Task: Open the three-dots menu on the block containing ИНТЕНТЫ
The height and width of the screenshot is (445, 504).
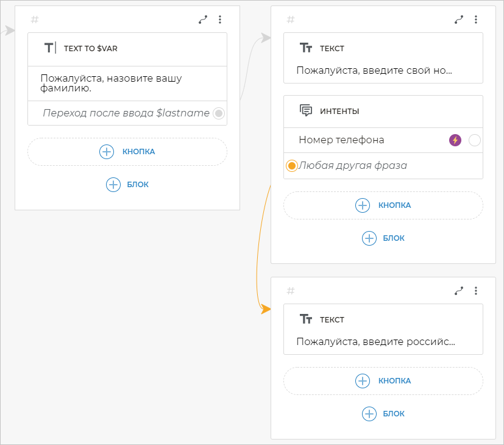Action: click(x=476, y=20)
